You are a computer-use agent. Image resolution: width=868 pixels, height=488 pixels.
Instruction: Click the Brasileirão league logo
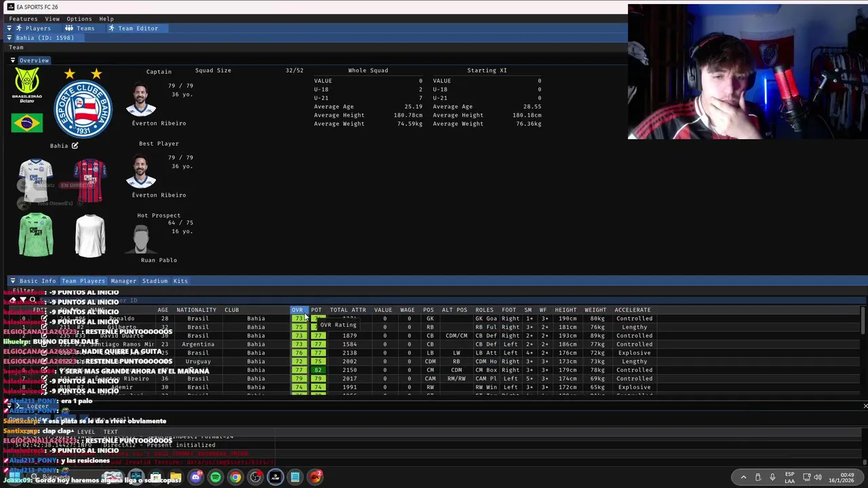27,85
